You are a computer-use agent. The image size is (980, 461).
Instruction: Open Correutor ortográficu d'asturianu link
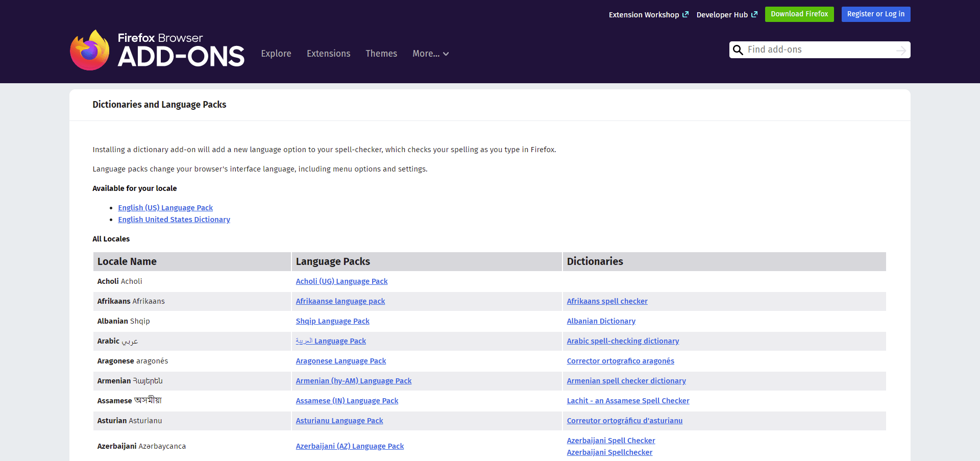click(624, 421)
